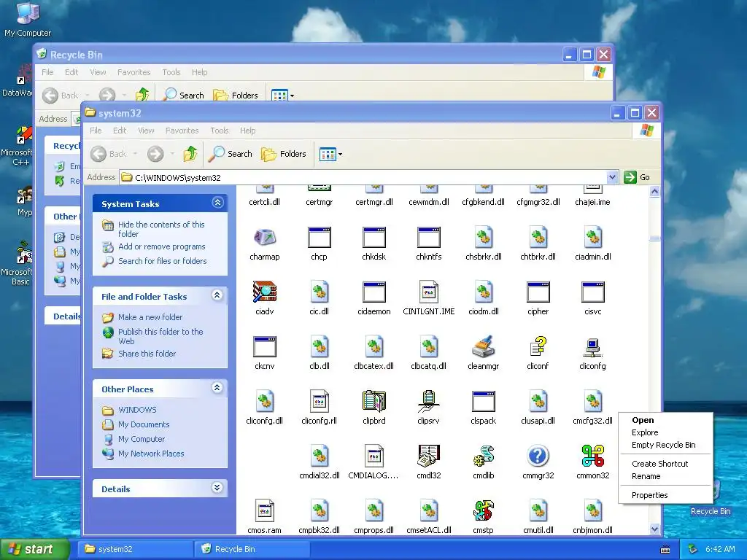This screenshot has width=747, height=560.
Task: Click scroll down arrow in file list
Action: tap(654, 529)
